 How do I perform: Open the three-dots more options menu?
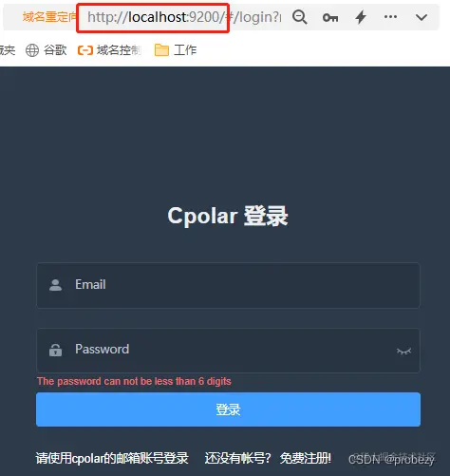click(390, 17)
